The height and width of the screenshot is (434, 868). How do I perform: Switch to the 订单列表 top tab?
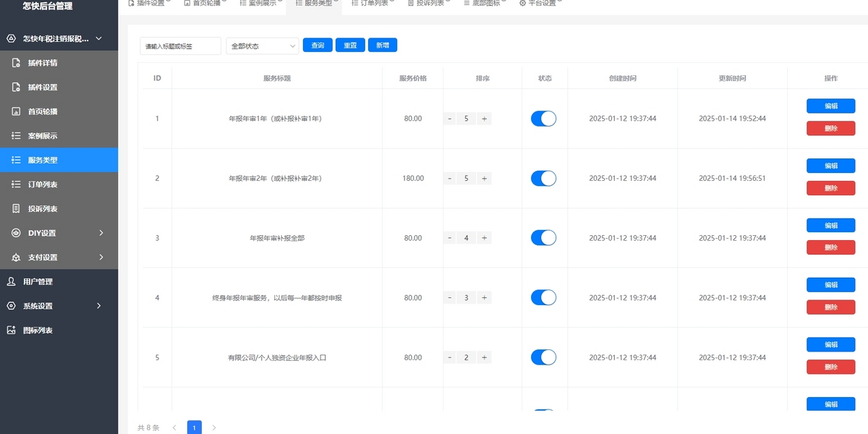(x=371, y=3)
